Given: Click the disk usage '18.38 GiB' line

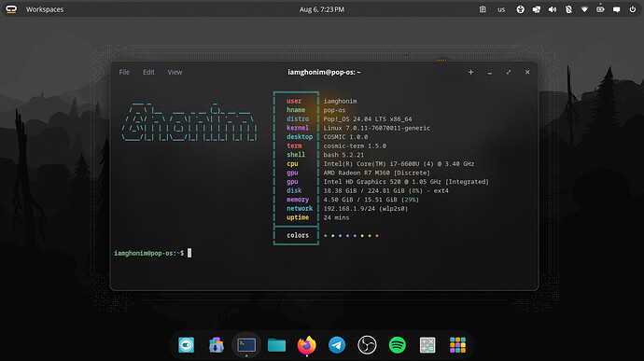Looking at the screenshot, I should pyautogui.click(x=386, y=190).
